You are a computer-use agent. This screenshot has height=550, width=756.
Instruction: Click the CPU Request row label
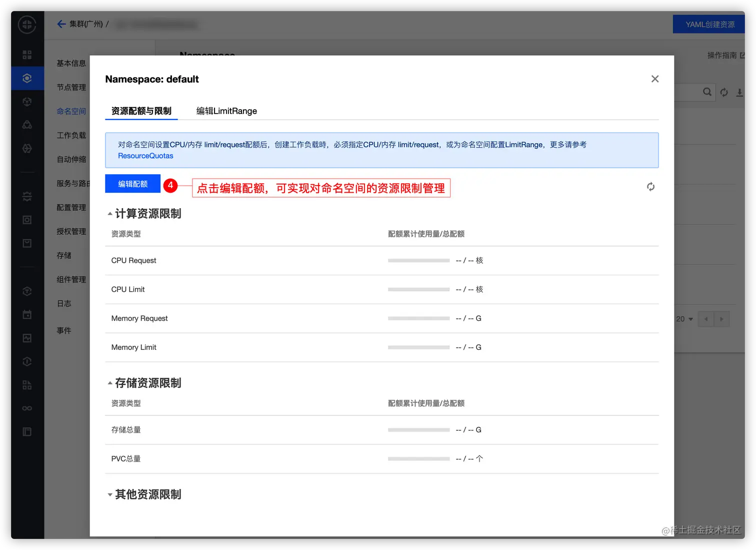[133, 260]
